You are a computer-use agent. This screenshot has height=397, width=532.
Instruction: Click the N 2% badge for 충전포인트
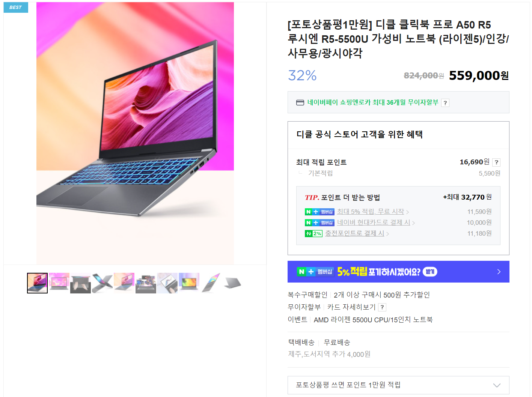click(x=313, y=234)
